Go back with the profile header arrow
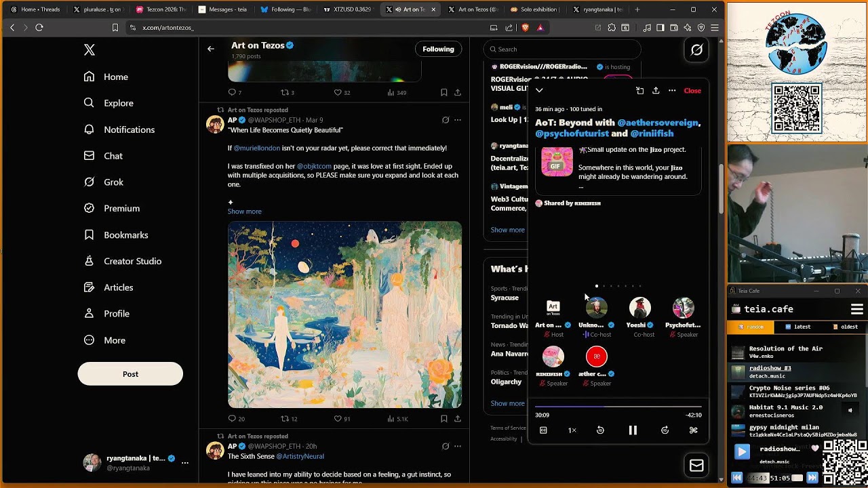Screen dimensions: 868x488 pyautogui.click(x=211, y=49)
